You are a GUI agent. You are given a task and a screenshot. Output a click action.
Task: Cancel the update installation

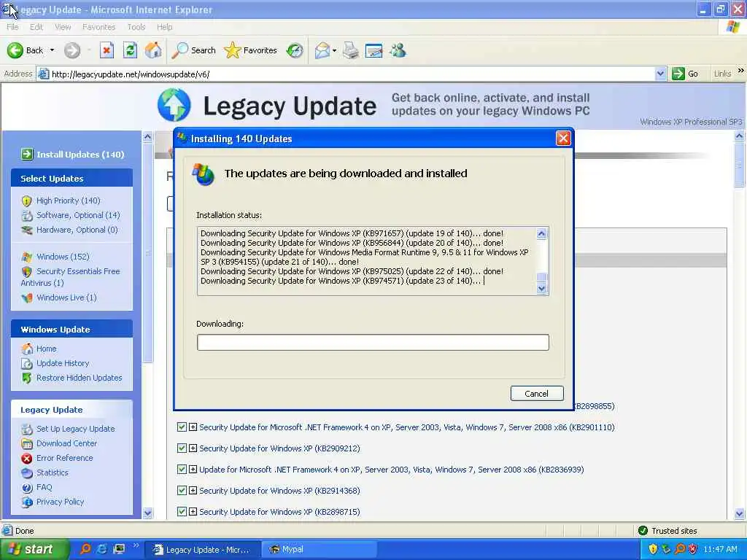coord(537,393)
